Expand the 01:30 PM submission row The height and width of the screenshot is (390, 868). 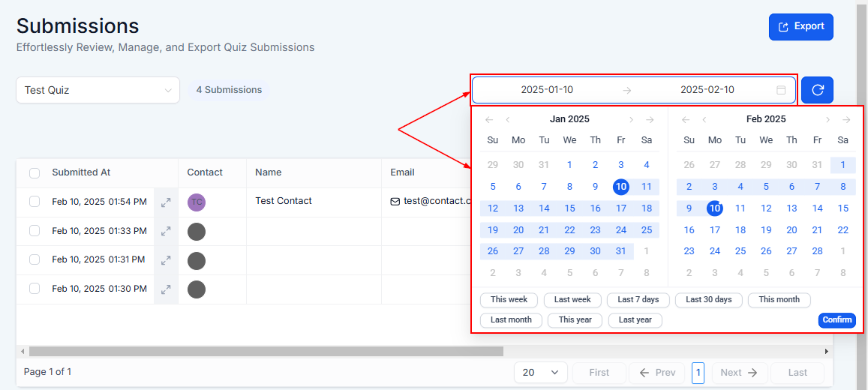(166, 289)
